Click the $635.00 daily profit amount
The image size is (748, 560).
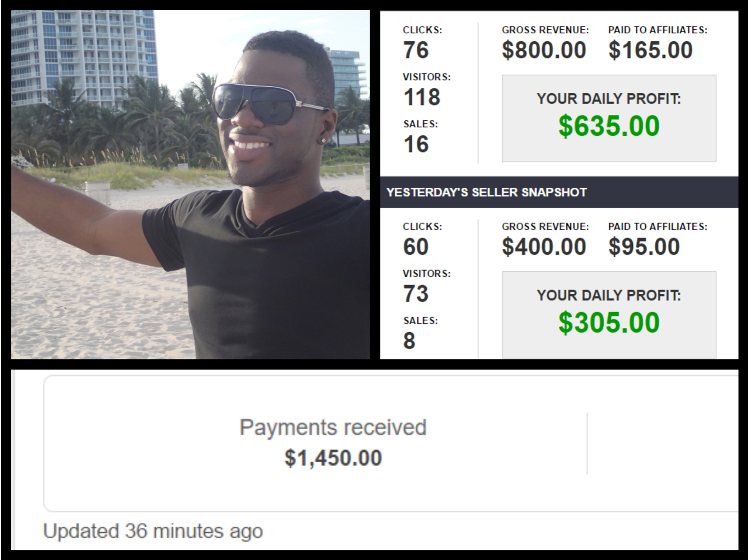tap(609, 126)
